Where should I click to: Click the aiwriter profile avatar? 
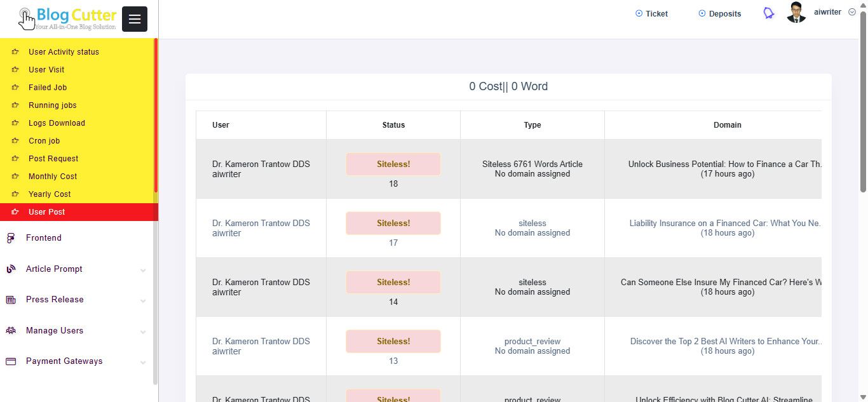click(x=796, y=13)
